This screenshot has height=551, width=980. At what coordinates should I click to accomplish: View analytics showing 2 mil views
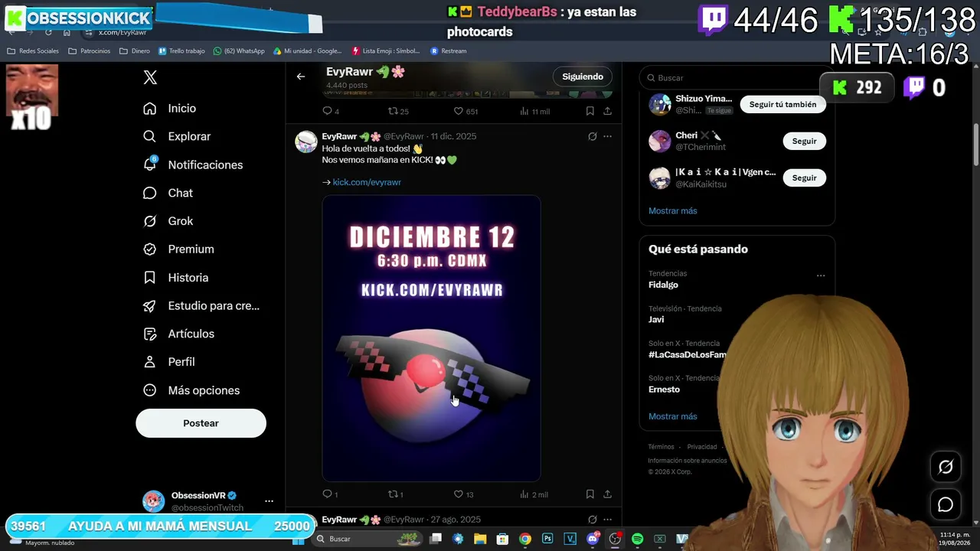[534, 494]
